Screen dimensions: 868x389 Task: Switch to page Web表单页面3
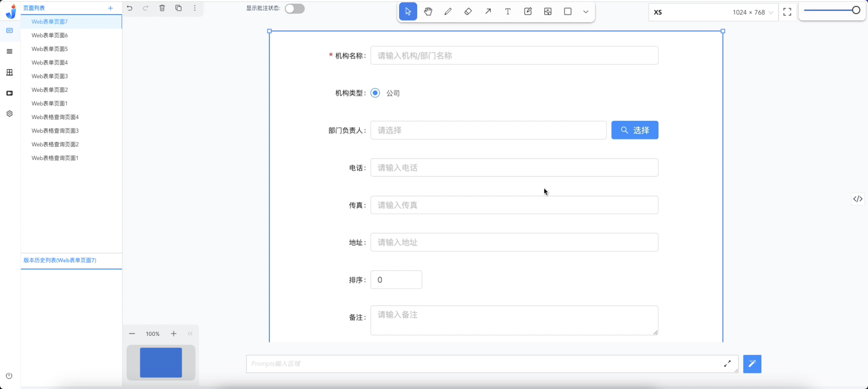pos(49,76)
